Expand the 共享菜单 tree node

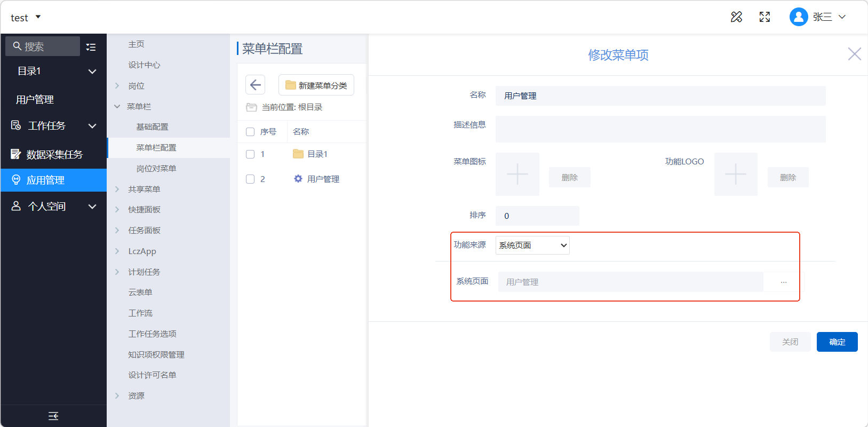pyautogui.click(x=117, y=189)
